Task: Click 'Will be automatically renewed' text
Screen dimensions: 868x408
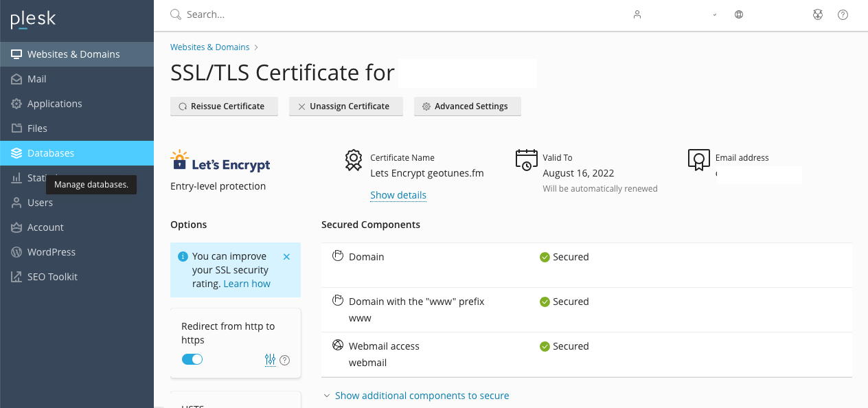Action: point(600,188)
